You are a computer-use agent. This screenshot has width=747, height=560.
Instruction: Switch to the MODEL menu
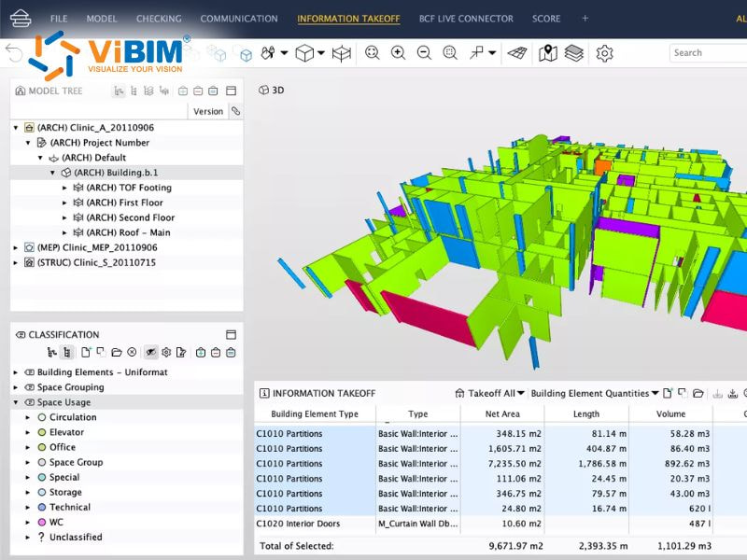click(102, 18)
